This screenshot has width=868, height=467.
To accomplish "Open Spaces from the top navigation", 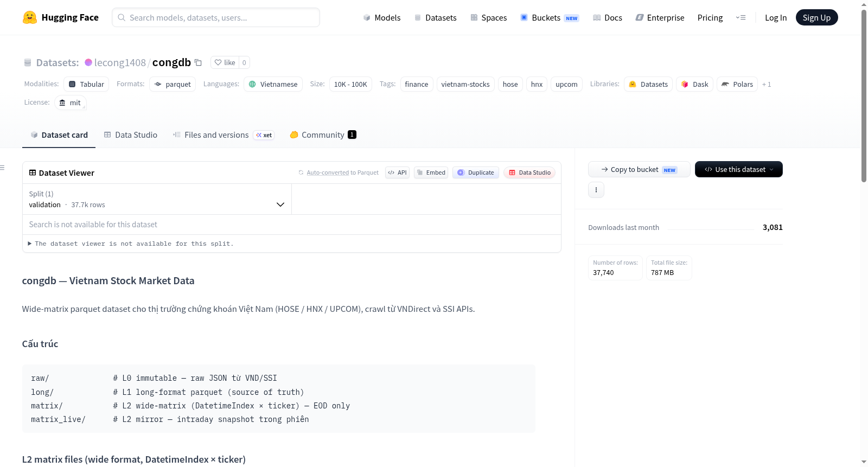I will point(489,17).
